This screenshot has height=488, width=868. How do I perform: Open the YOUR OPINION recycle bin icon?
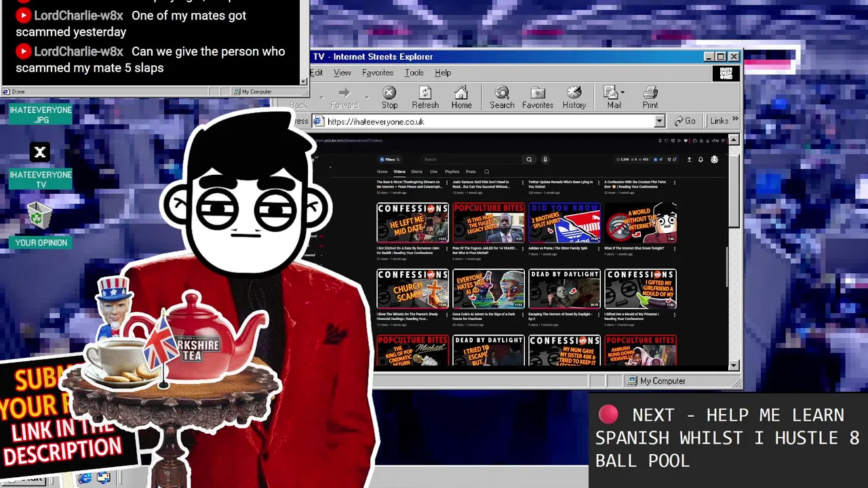click(x=41, y=226)
